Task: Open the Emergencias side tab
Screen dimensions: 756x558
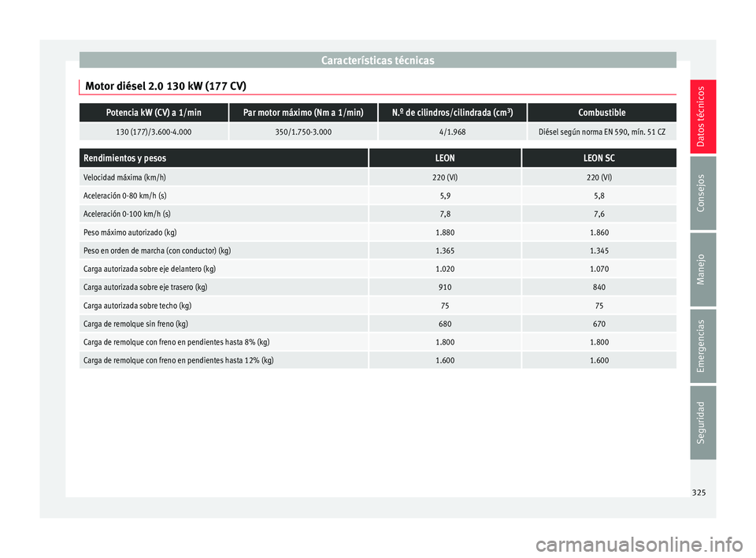Action: point(702,346)
